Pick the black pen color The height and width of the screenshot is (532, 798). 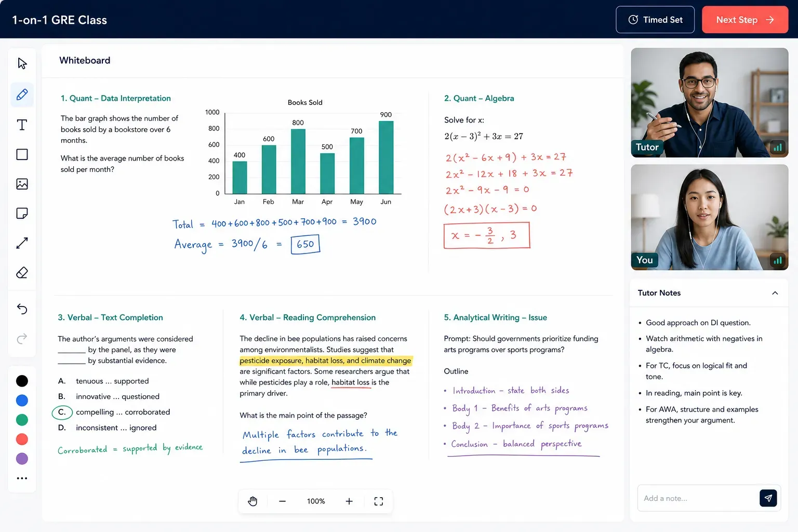(x=22, y=381)
